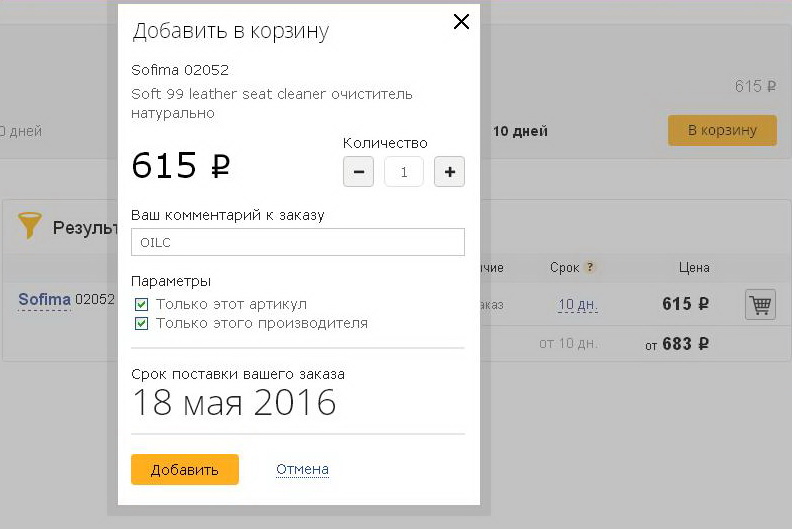Uncheck 'Только этого производителя' checkbox

click(141, 323)
